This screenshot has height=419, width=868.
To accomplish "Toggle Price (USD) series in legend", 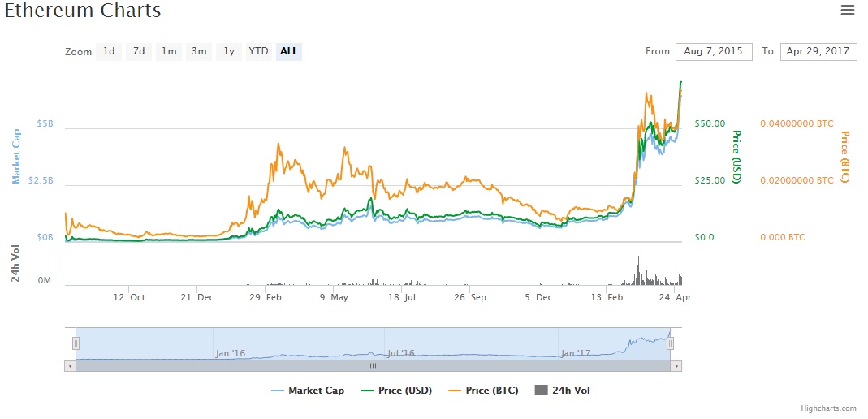I will [x=396, y=391].
